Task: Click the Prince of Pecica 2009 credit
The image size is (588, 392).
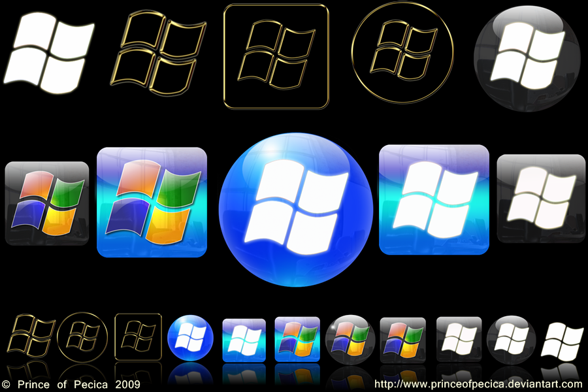Action: [72, 385]
